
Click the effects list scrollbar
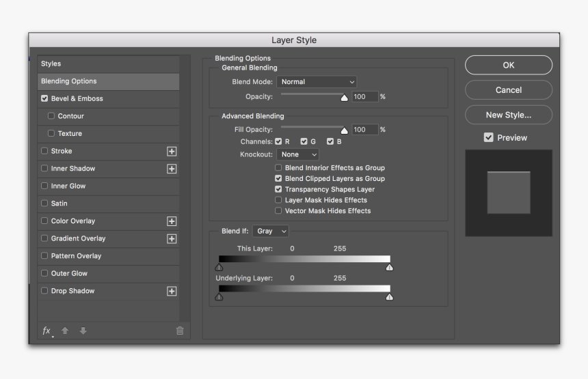185,188
